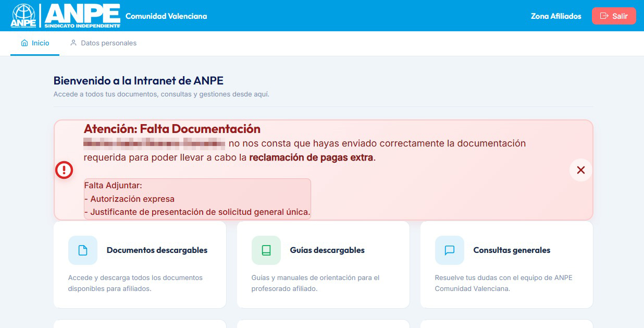Viewport: 644px width, 328px height.
Task: Click the exit arrow icon inside Salir
Action: pos(604,16)
